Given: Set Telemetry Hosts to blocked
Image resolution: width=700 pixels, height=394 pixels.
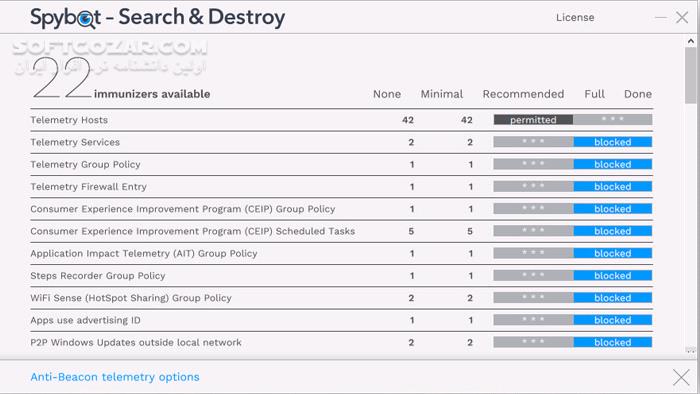Looking at the screenshot, I should coord(612,120).
